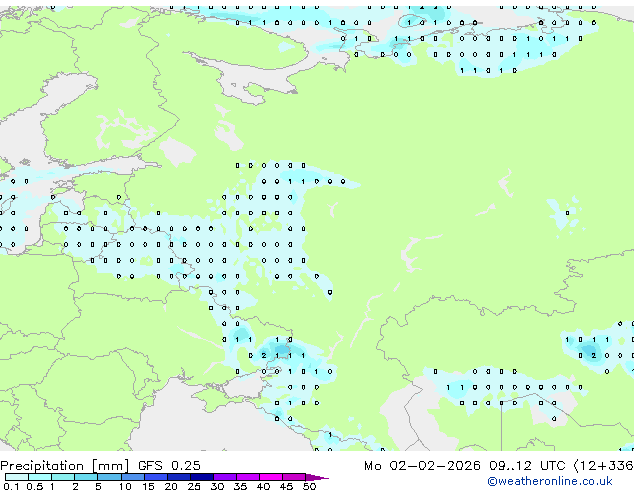The height and width of the screenshot is (490, 634).
Task: Select the 5–10 mm legend swatch
Action: coord(109,477)
